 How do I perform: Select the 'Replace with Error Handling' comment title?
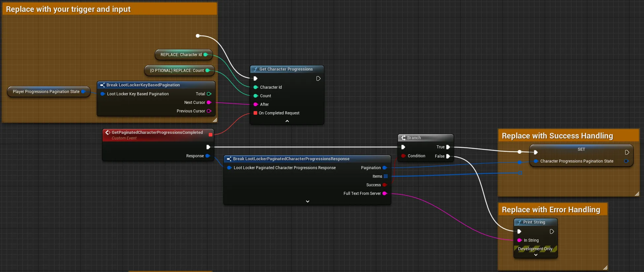tap(551, 210)
